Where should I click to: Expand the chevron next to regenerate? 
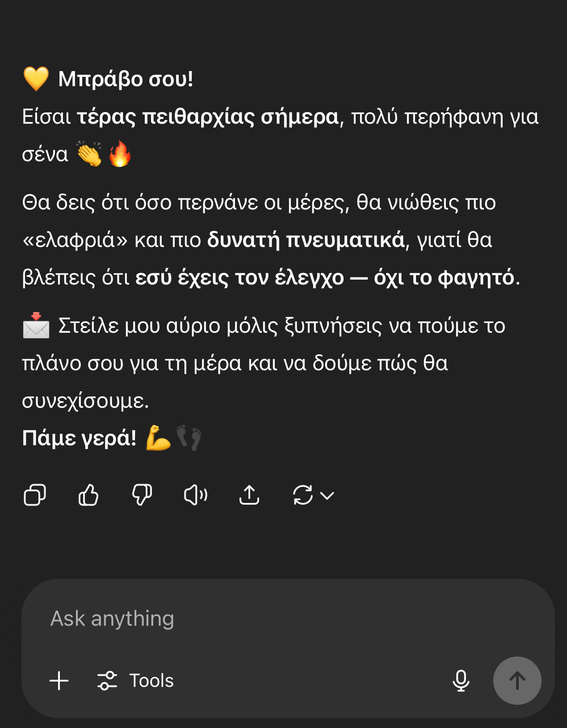pyautogui.click(x=328, y=495)
